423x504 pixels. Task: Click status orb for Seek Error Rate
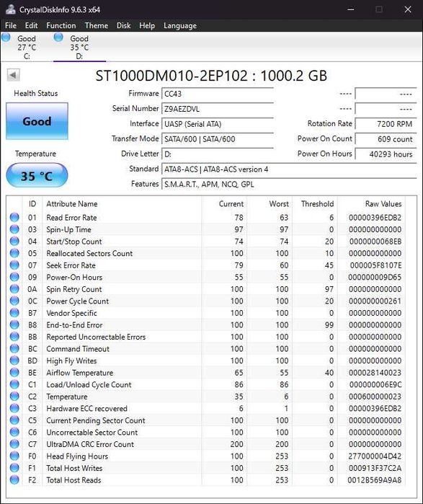(x=14, y=265)
